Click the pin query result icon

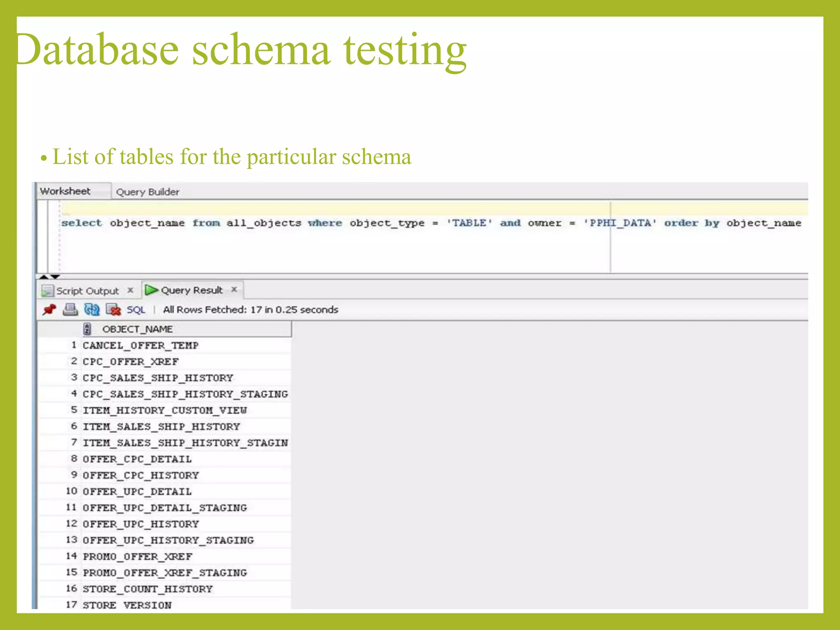[x=49, y=309]
